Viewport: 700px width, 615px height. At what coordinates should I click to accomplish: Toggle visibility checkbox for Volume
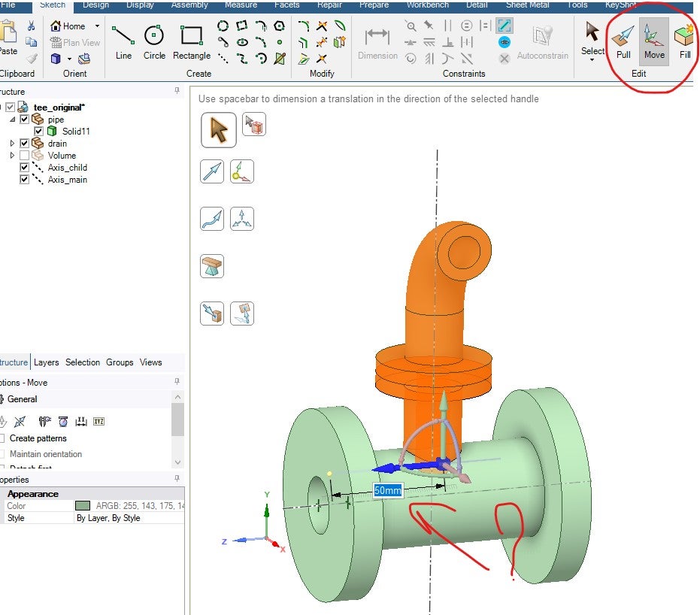[25, 156]
